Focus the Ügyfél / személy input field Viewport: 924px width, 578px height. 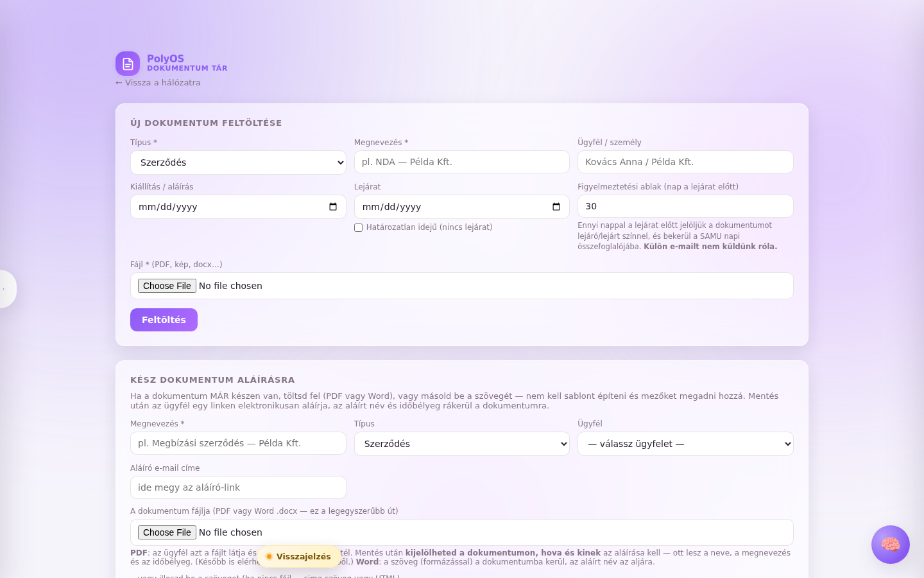(x=685, y=162)
